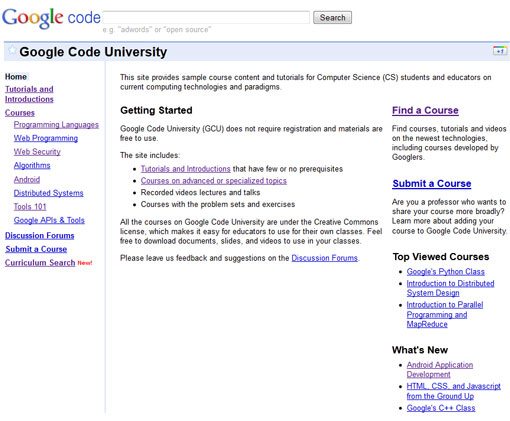Screen dimensions: 510x421
Task: Open Programming Languages courses
Action: point(56,125)
